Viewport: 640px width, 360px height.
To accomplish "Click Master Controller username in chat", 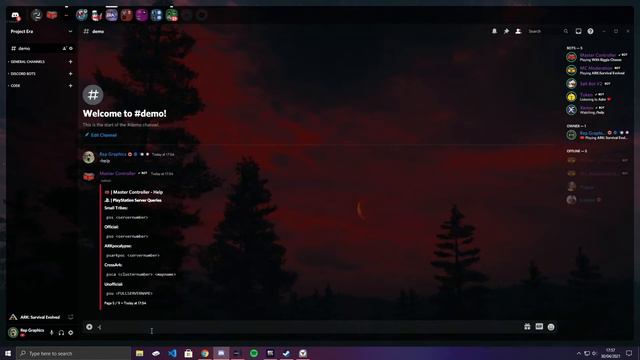I will (118, 173).
